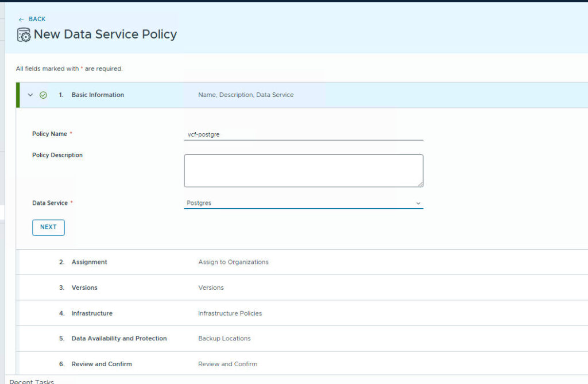Click into the Policy Description text area
The image size is (588, 384).
pos(303,170)
